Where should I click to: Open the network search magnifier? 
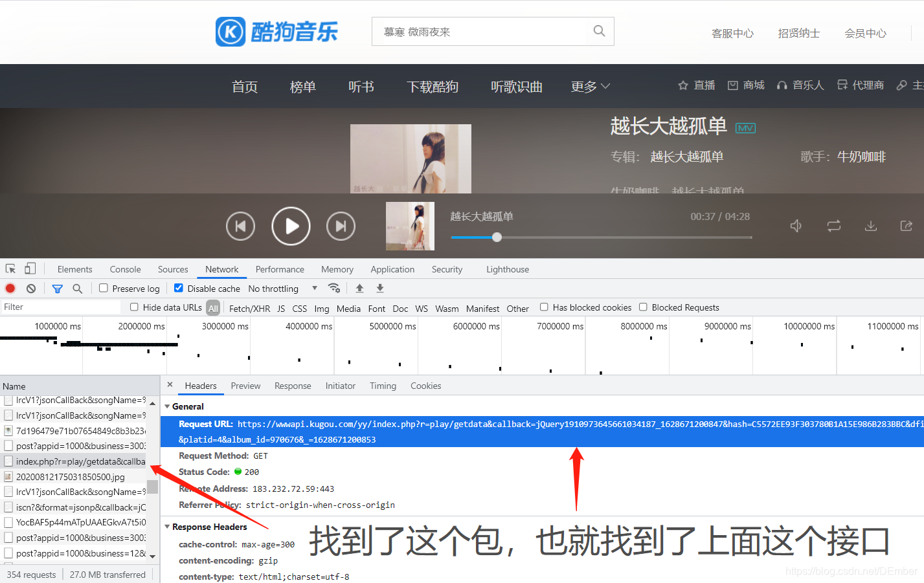[78, 289]
